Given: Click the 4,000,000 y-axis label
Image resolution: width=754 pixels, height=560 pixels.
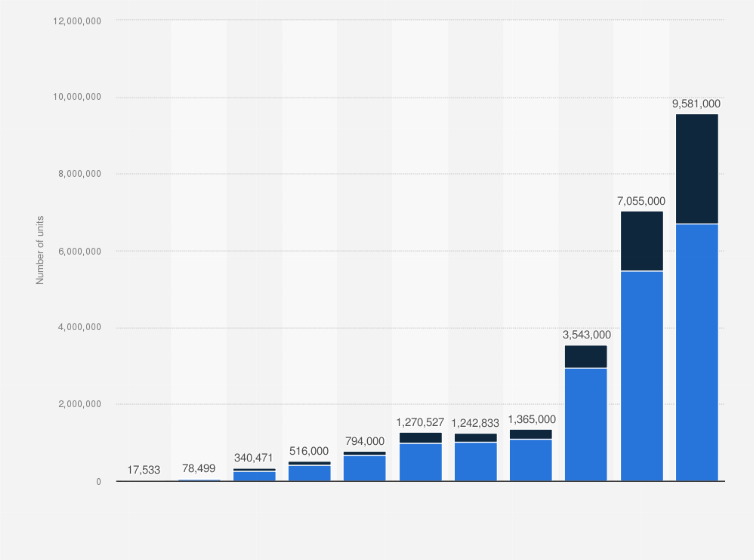Looking at the screenshot, I should 80,327.
